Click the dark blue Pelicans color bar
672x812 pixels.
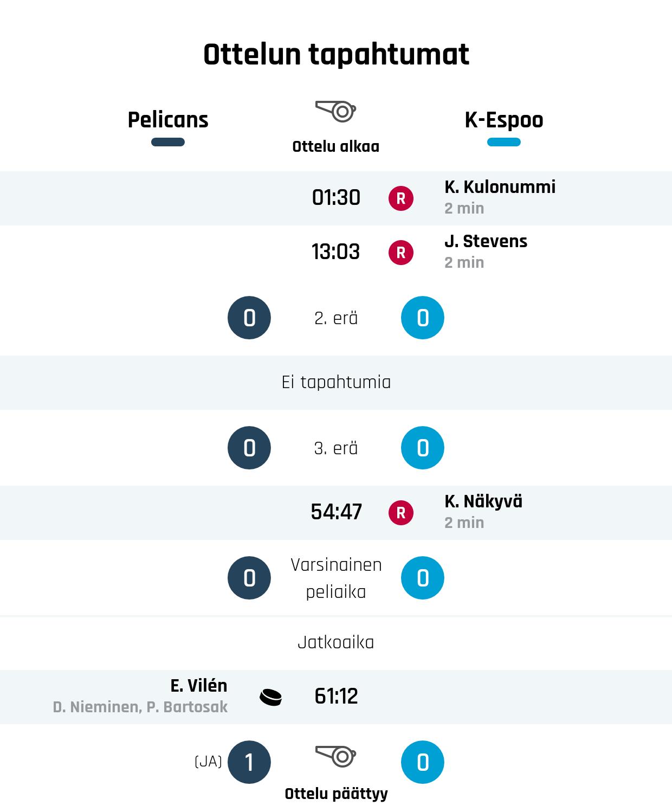168,142
